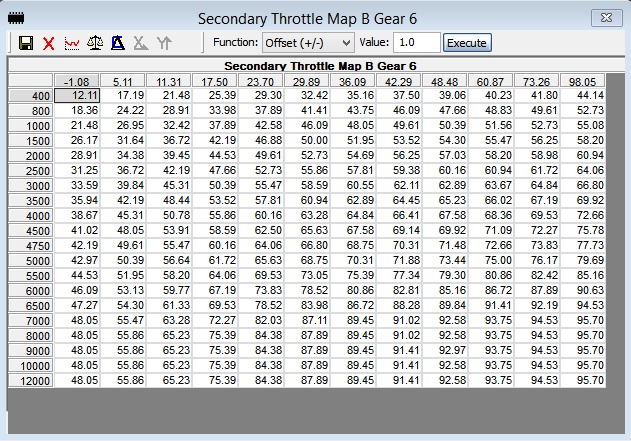Select the 98.05 column header
631x441 pixels.
[583, 81]
